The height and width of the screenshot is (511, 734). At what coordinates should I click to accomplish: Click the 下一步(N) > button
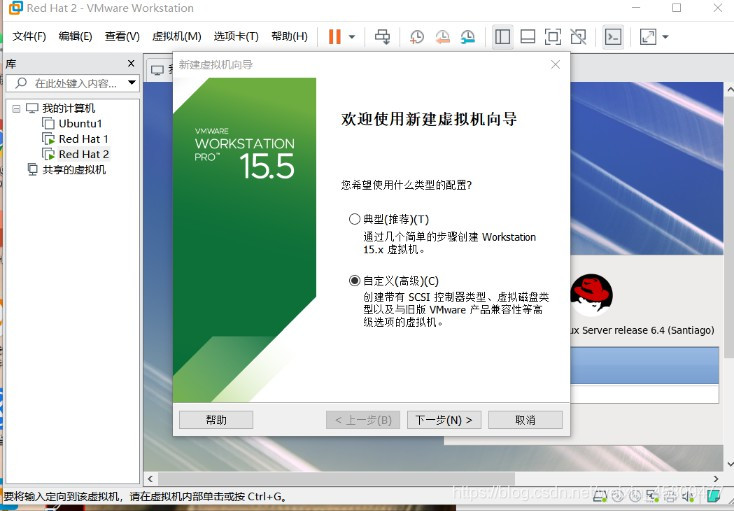point(443,420)
